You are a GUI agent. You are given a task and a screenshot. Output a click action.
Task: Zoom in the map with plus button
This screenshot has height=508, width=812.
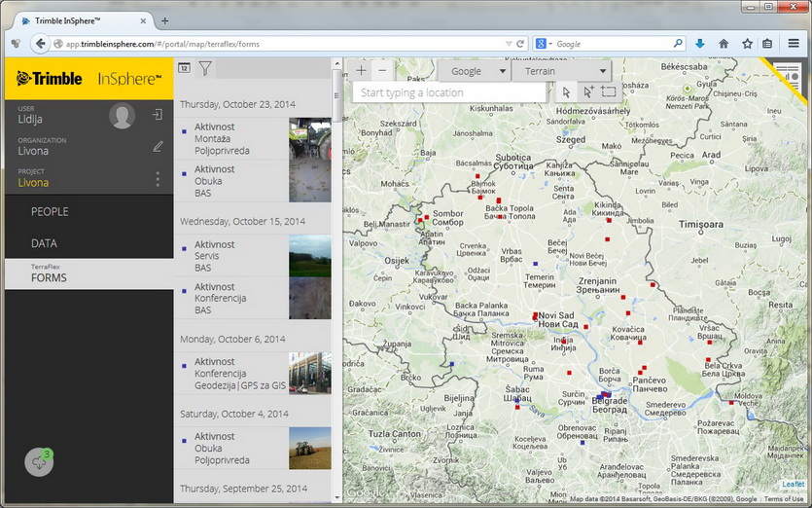tap(362, 70)
